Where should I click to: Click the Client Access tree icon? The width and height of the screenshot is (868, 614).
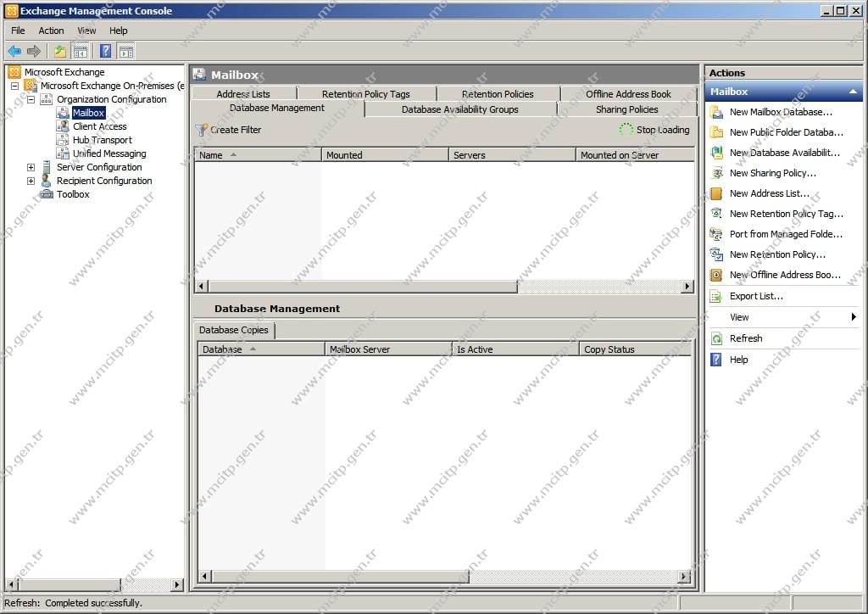pyautogui.click(x=63, y=126)
